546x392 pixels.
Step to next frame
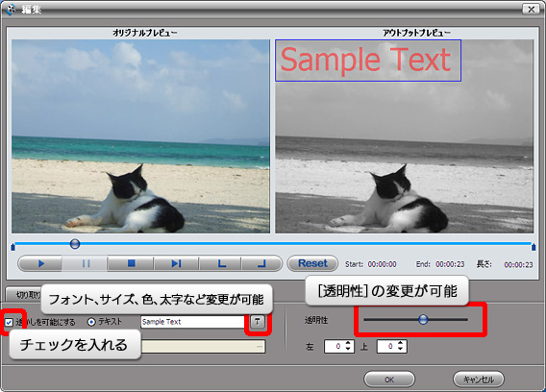[x=176, y=263]
